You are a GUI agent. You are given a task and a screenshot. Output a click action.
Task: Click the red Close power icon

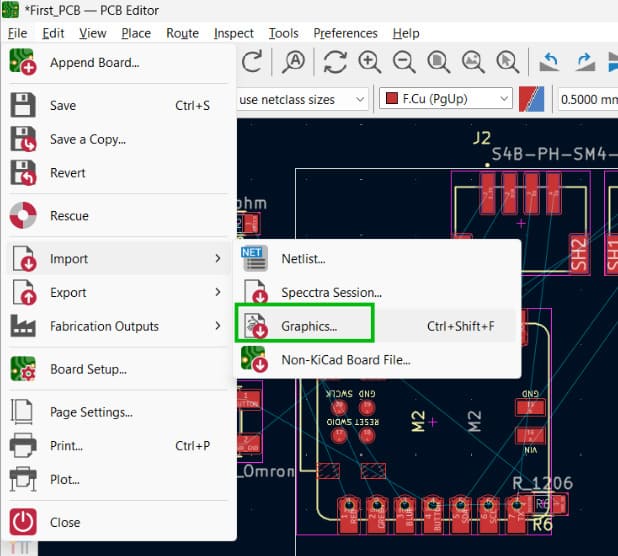[23, 522]
